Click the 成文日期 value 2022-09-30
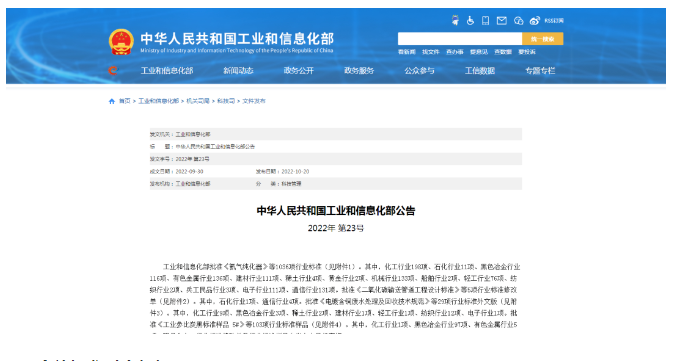 pyautogui.click(x=189, y=171)
